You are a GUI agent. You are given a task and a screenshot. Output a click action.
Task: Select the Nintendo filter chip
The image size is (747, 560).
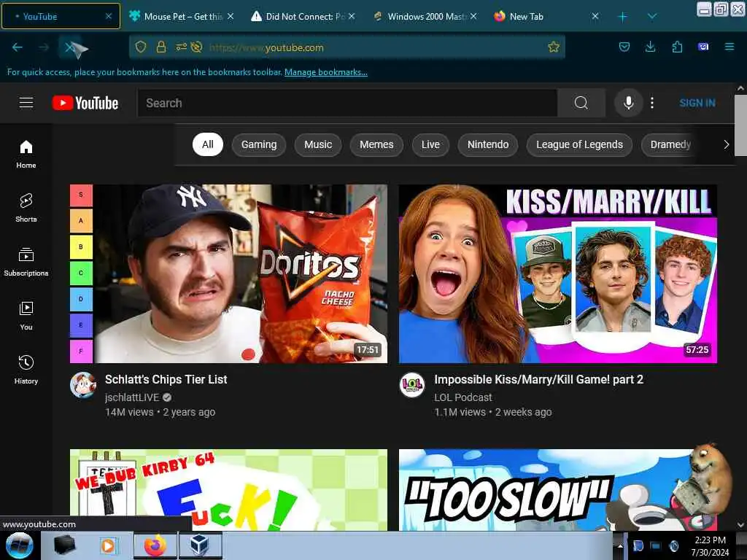pyautogui.click(x=488, y=144)
